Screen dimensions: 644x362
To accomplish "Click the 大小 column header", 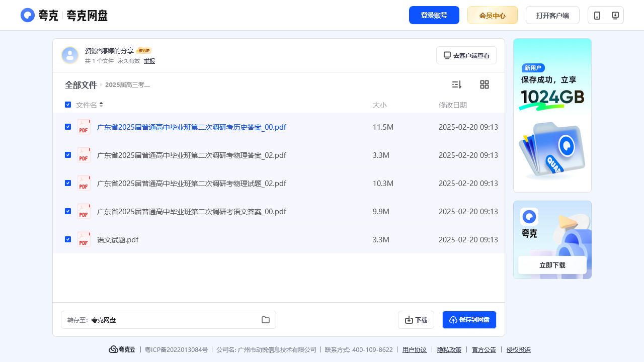I will coord(379,105).
